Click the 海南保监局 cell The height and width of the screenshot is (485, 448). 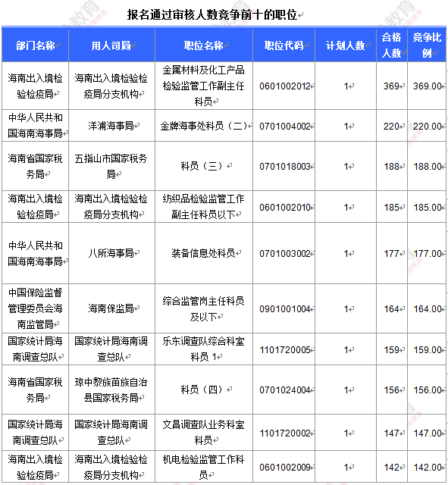click(111, 308)
